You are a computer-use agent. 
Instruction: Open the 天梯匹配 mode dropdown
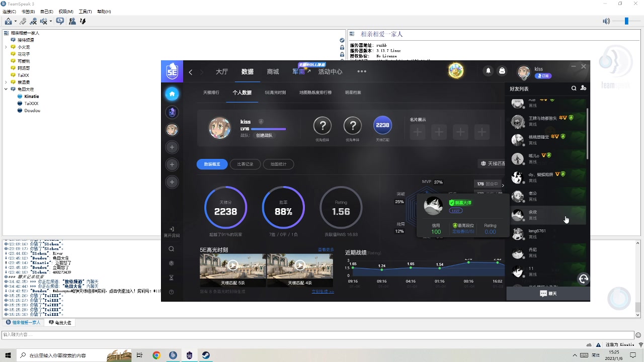[492, 163]
